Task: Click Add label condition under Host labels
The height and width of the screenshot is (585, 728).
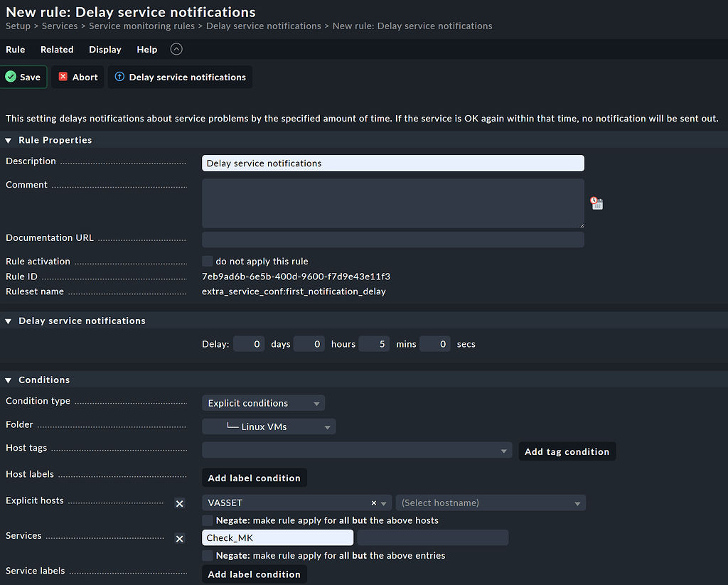Action: (x=254, y=477)
